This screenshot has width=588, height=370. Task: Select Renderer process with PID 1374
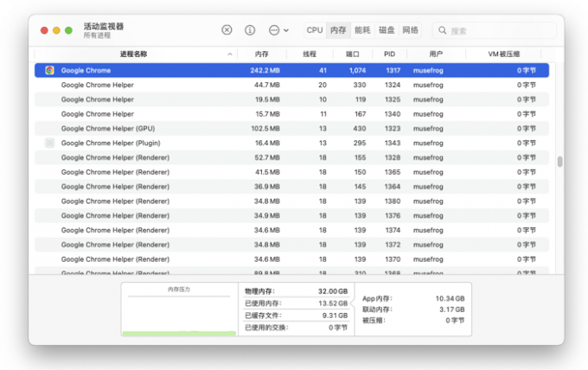(x=291, y=230)
